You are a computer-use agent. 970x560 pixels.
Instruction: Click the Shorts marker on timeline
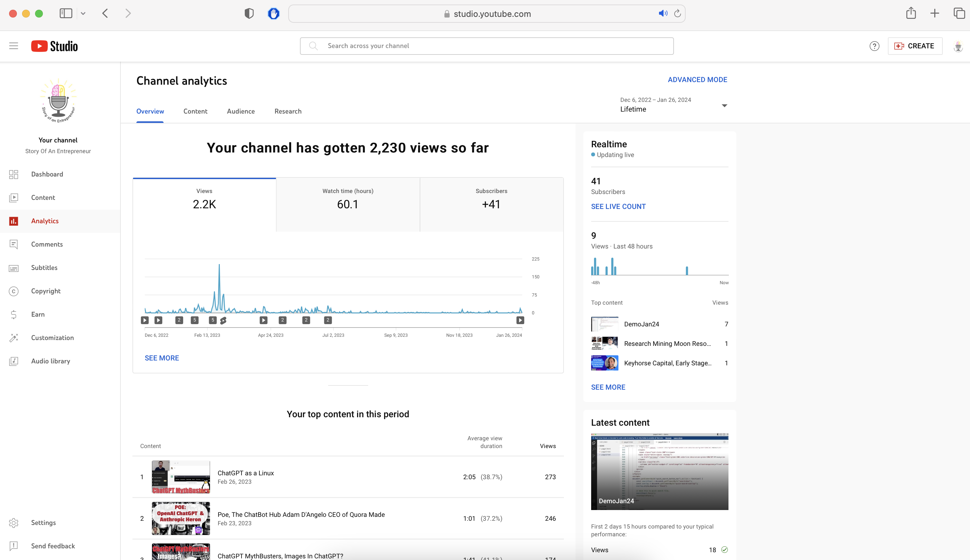(x=223, y=320)
